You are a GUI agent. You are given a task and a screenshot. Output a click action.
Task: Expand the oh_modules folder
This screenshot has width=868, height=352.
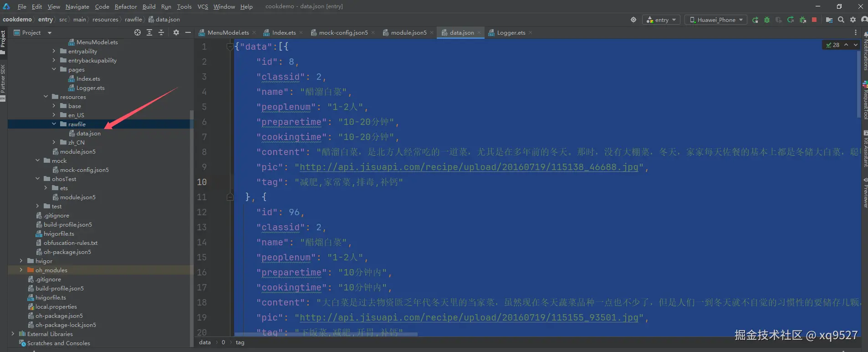[x=21, y=270]
